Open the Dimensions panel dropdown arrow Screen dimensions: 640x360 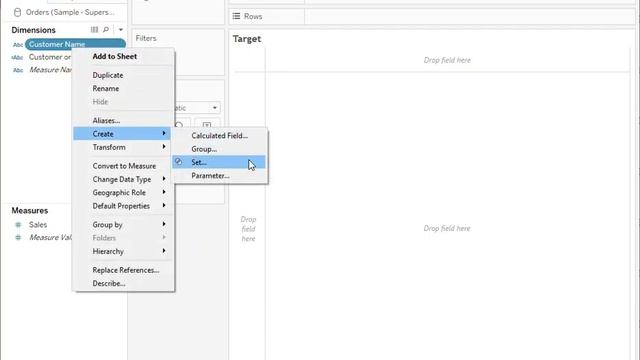point(120,30)
